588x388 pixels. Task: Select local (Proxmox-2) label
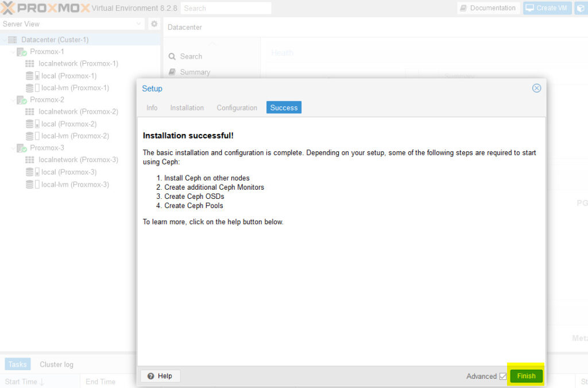pos(69,124)
